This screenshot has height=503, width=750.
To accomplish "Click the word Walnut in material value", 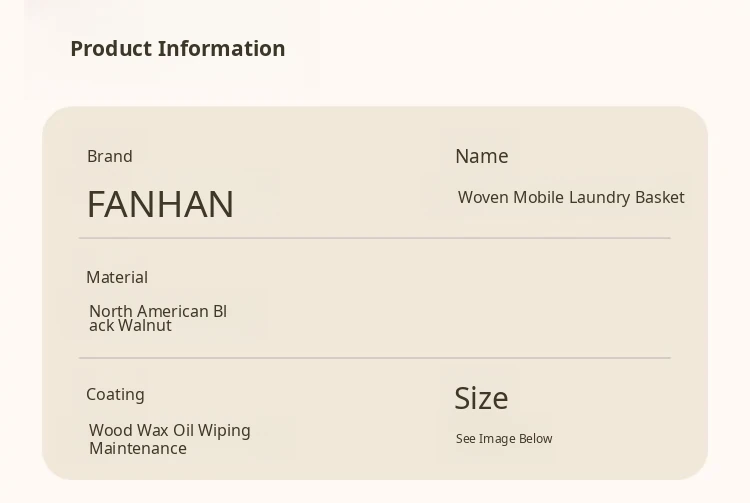I will click(145, 325).
